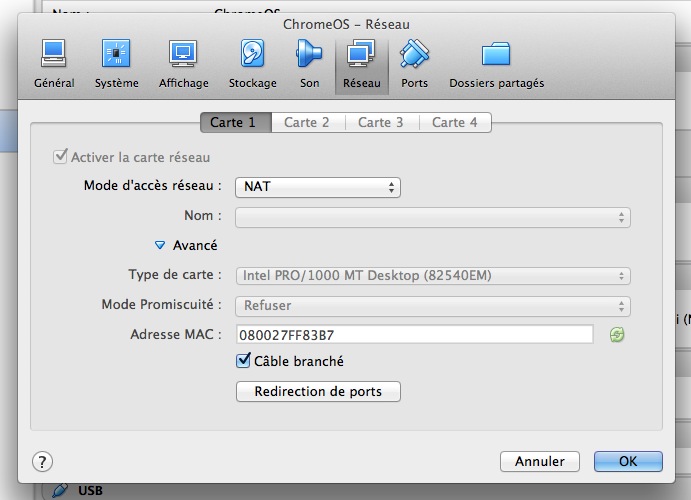Toggle Activer la carte réseau checkbox

(x=60, y=157)
